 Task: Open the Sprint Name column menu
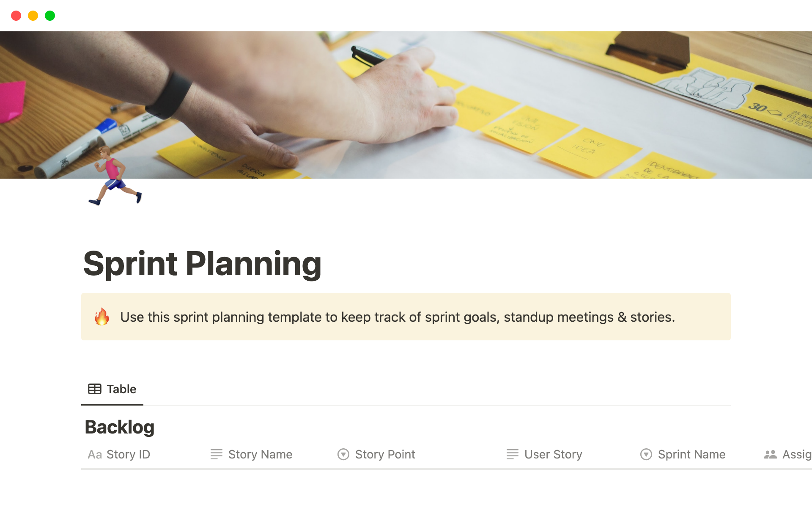click(x=691, y=455)
